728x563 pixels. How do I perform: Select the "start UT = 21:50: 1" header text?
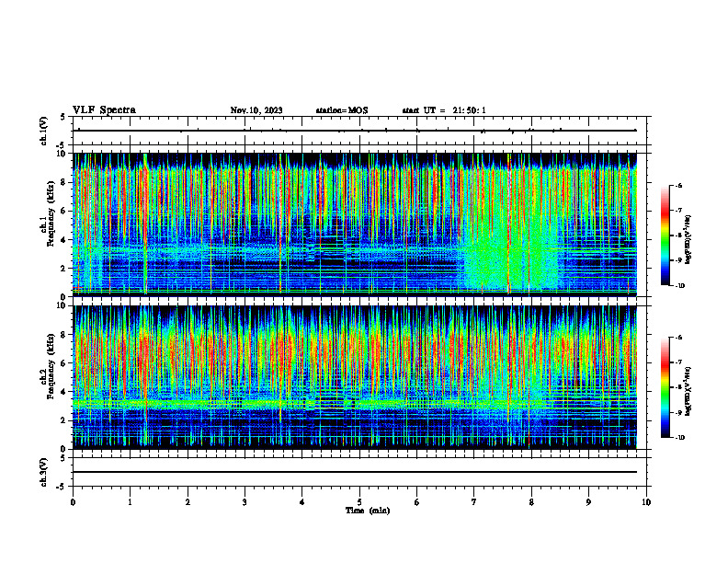[x=444, y=110]
